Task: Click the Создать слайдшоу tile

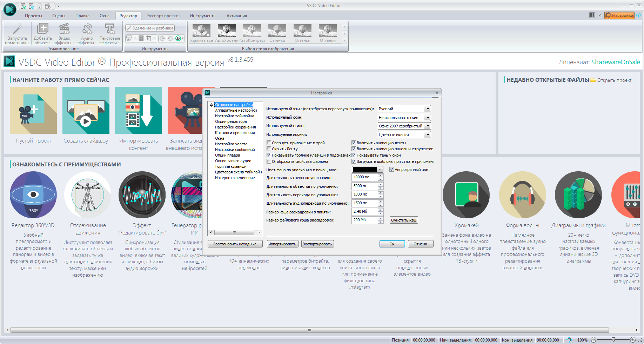Action: click(86, 110)
